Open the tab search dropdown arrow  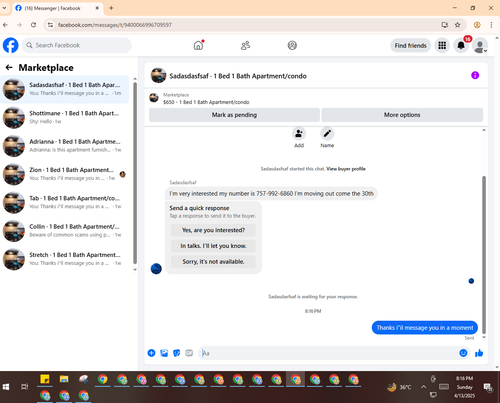pyautogui.click(x=4, y=8)
